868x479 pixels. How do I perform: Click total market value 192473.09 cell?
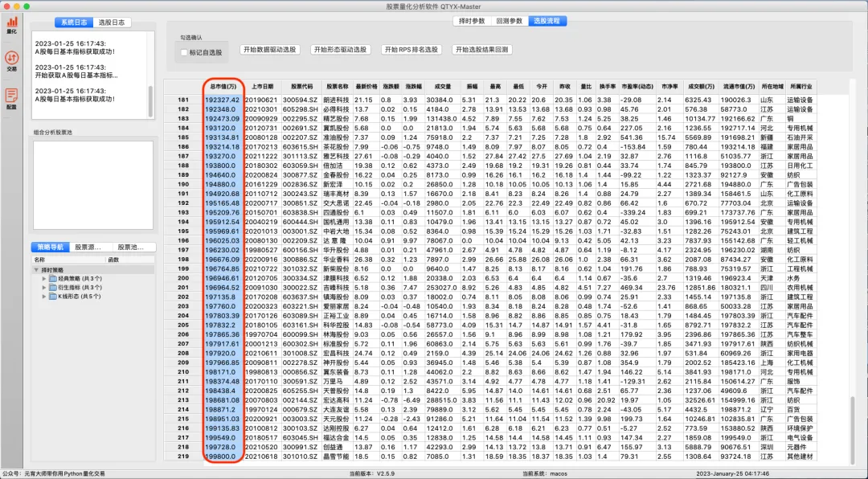pyautogui.click(x=223, y=118)
